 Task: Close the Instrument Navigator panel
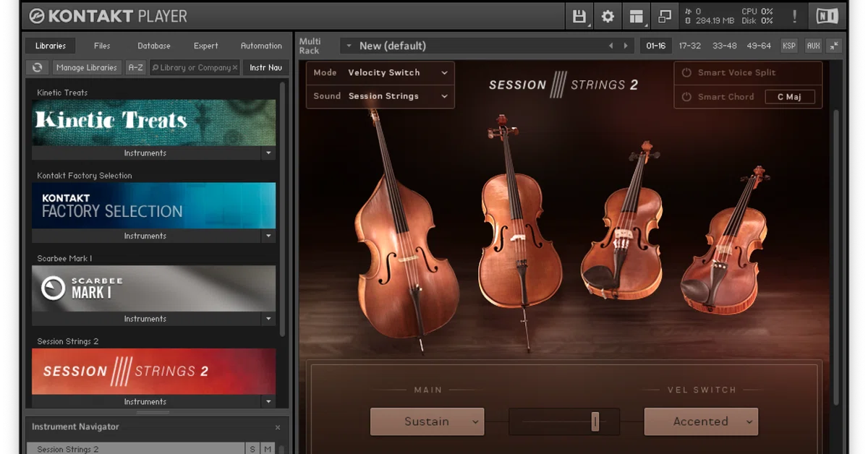point(278,427)
